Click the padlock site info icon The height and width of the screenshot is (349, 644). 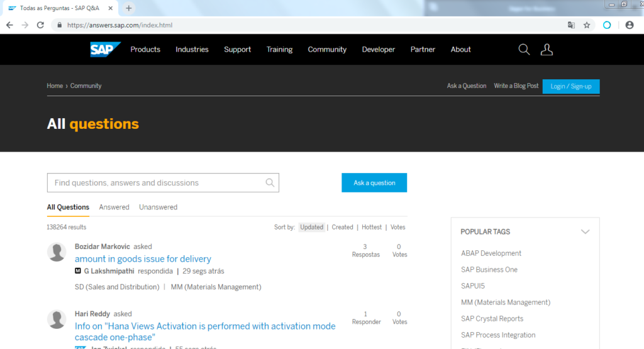60,25
